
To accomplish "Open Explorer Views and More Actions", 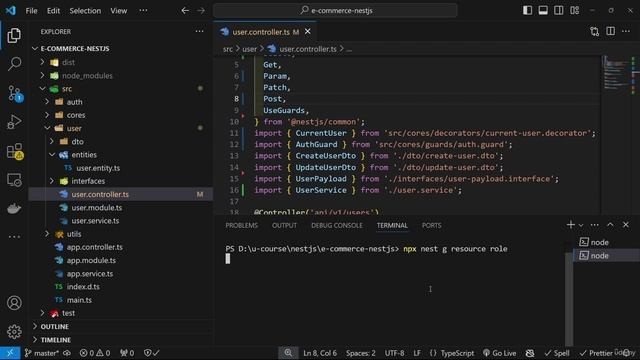I will pos(199,31).
